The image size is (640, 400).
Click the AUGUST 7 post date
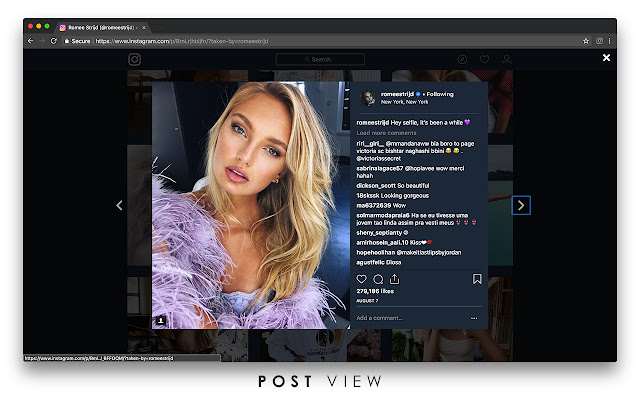tap(367, 301)
